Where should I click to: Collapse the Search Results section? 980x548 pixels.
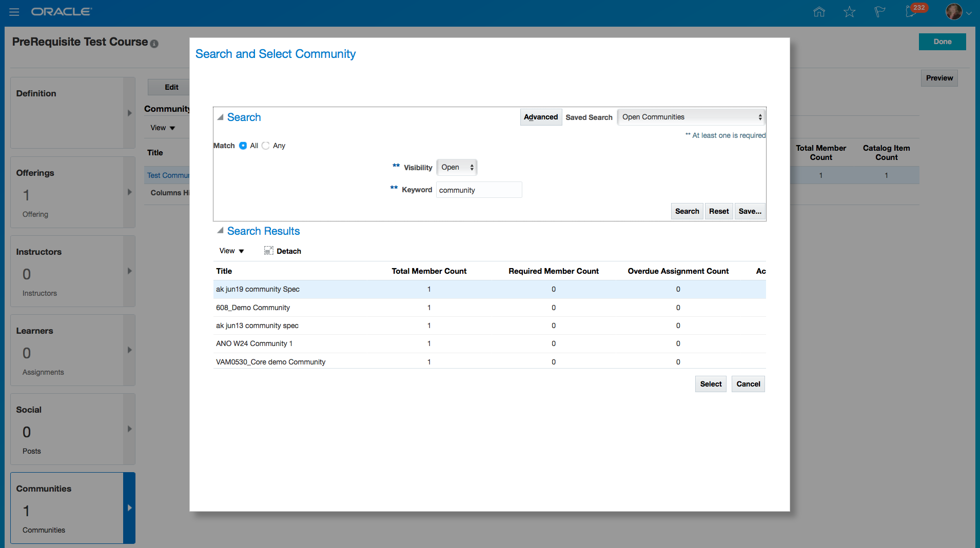[220, 231]
